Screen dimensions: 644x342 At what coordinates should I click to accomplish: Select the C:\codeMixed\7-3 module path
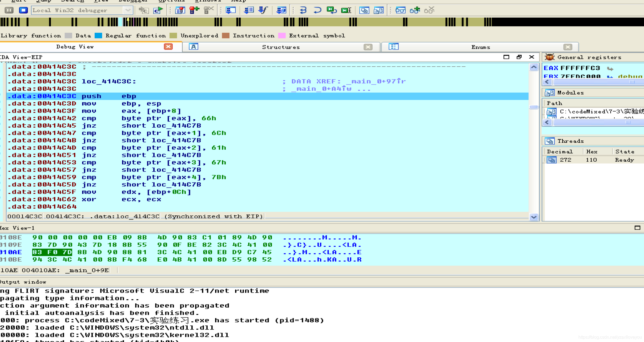pos(595,112)
